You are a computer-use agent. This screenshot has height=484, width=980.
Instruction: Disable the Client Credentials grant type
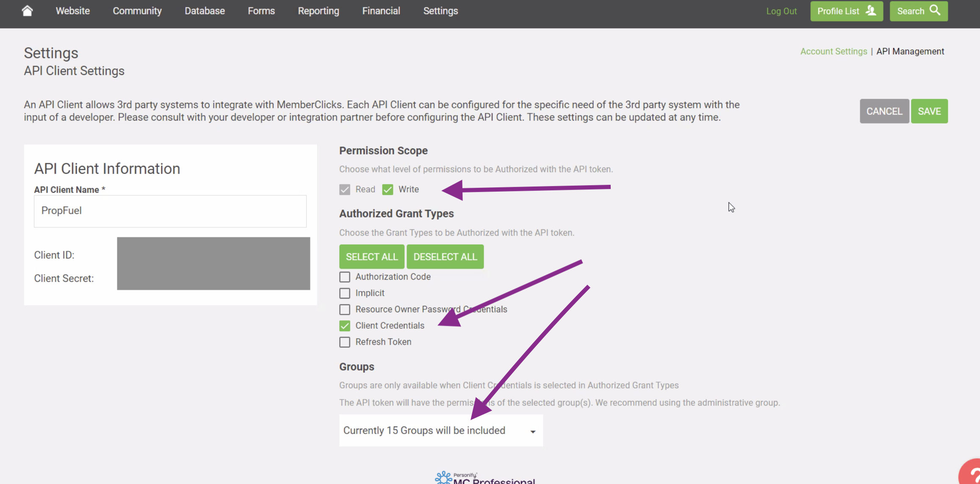click(344, 325)
